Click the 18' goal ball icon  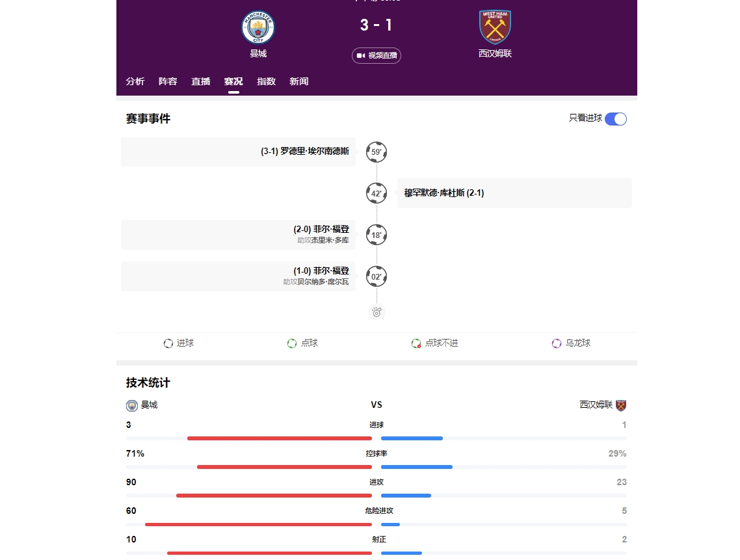tap(377, 235)
